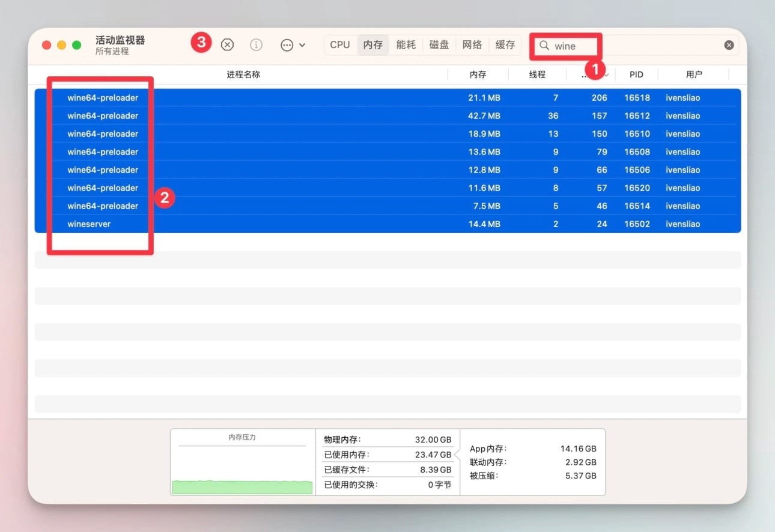Open process details via the info (i) icon
Screen dimensions: 775x532
pyautogui.click(x=256, y=44)
